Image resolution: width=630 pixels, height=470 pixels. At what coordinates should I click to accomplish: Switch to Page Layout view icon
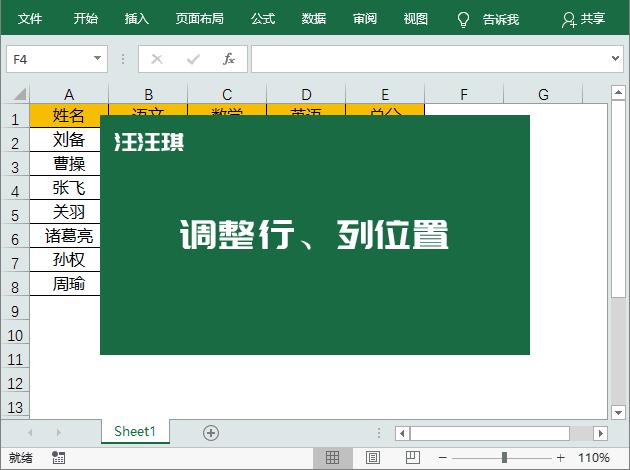click(372, 458)
